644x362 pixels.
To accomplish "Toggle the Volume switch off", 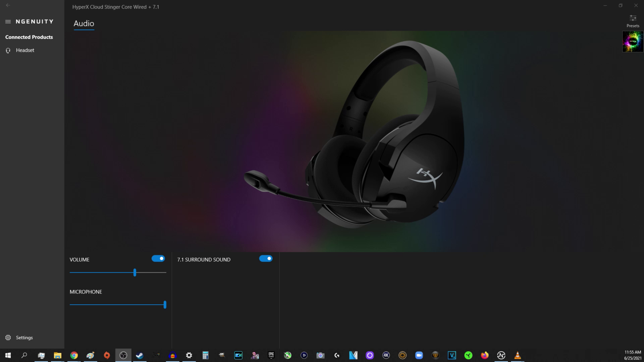I will 158,258.
